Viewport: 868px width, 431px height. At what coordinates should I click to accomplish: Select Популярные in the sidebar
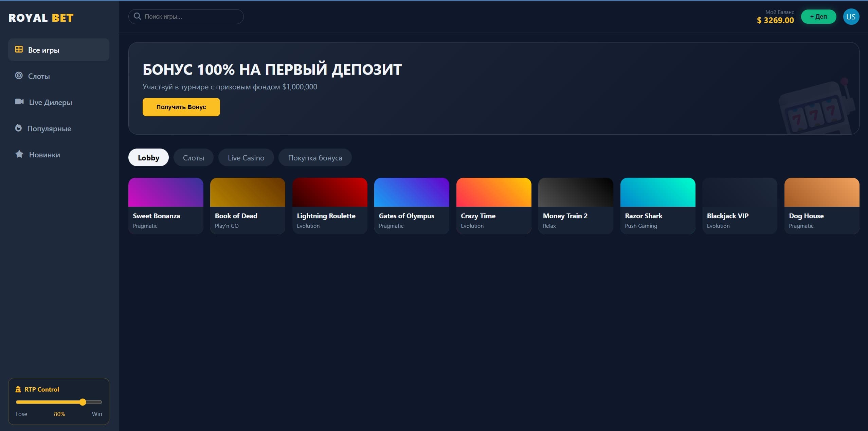tap(59, 128)
